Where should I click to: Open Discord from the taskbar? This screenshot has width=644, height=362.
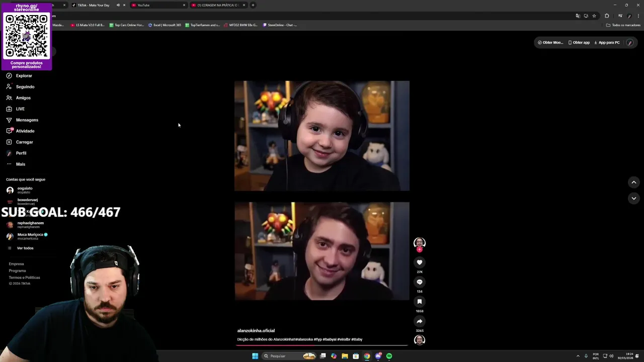pyautogui.click(x=378, y=356)
